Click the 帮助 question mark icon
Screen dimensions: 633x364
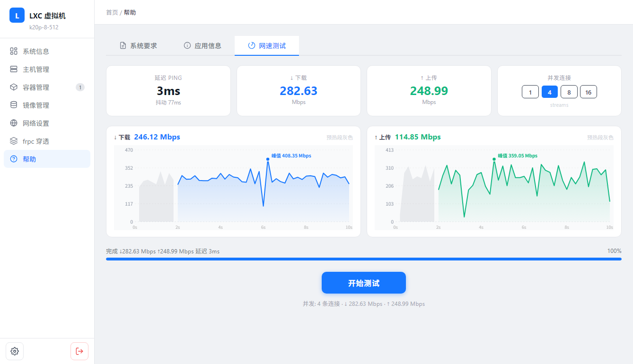point(14,159)
